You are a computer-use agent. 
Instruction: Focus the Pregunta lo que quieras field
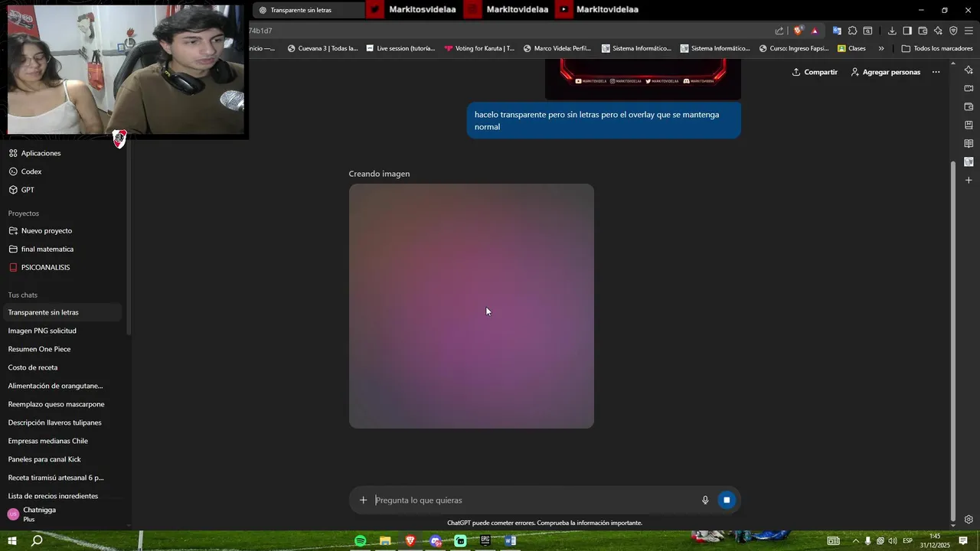click(x=533, y=500)
